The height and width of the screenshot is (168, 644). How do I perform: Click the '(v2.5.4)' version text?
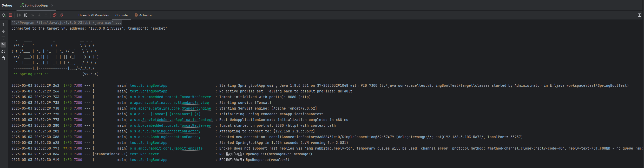(90, 74)
